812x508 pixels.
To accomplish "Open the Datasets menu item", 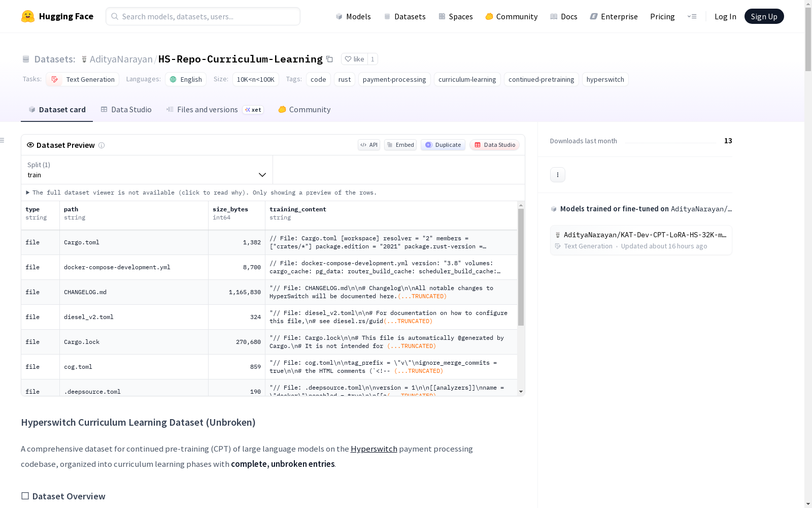I will pos(405,16).
